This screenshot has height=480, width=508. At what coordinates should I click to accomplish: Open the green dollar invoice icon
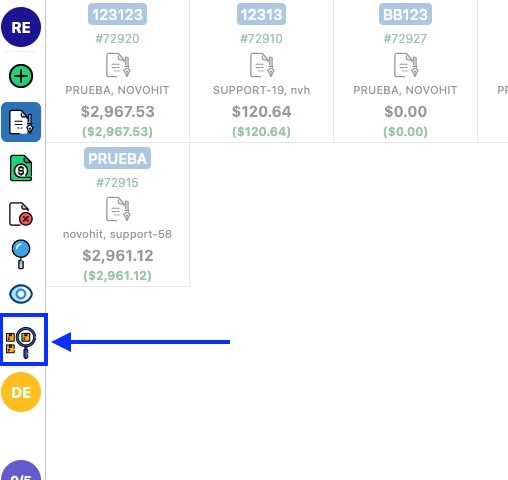pos(21,168)
